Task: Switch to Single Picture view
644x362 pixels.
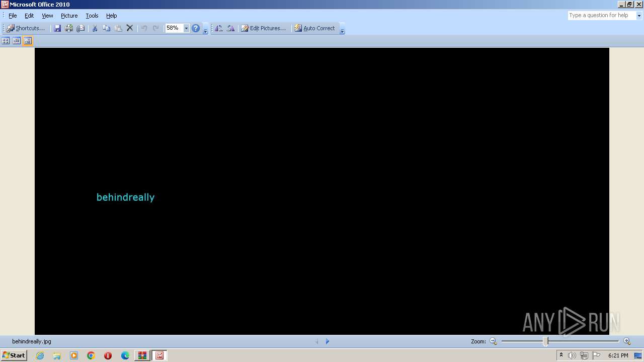Action: 28,41
